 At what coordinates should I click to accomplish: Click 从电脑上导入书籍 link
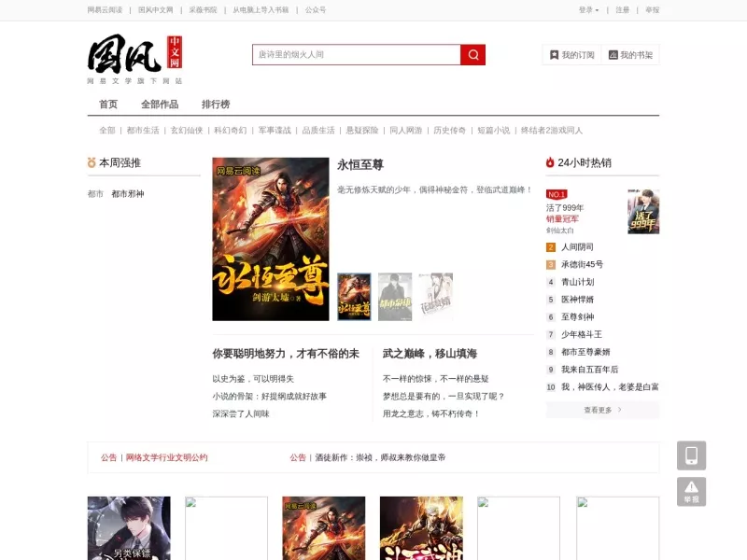coord(261,10)
